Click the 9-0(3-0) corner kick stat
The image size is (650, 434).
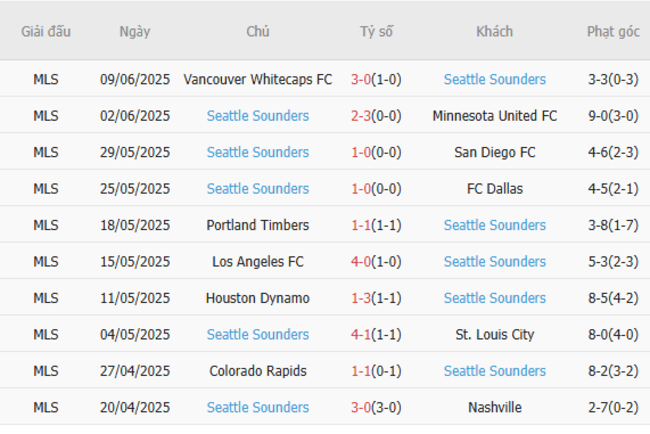tap(613, 116)
